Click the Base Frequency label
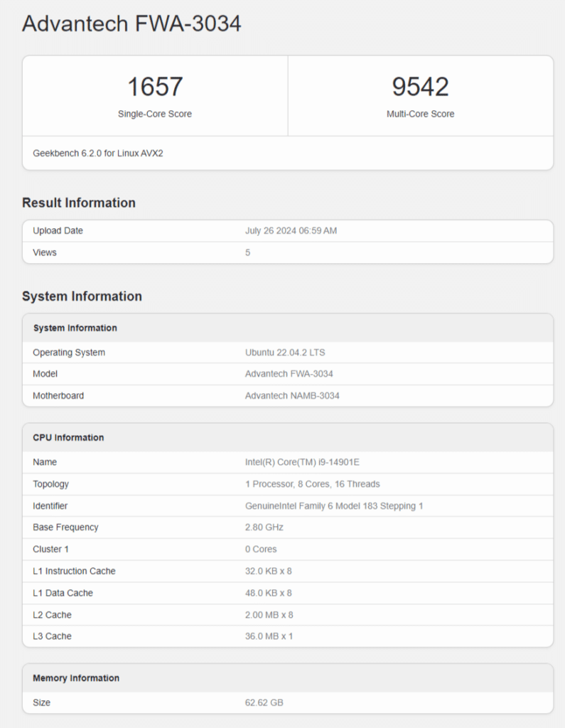 coord(65,527)
